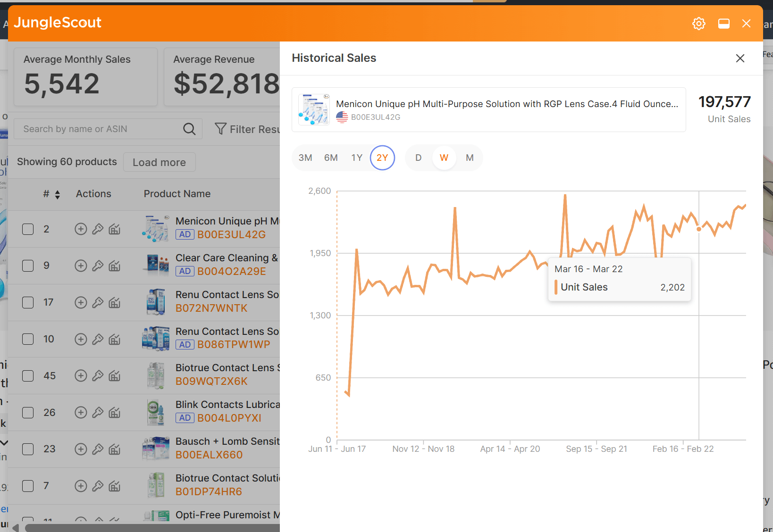
Task: Select the M monthly interval
Action: pyautogui.click(x=470, y=158)
